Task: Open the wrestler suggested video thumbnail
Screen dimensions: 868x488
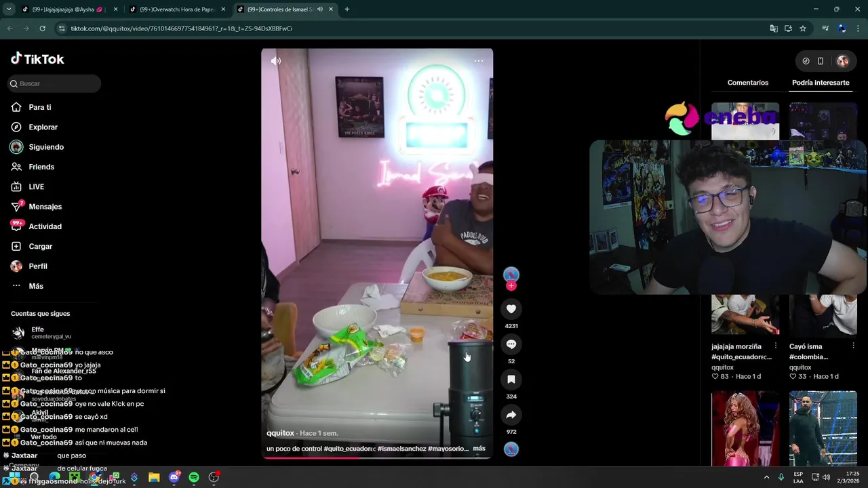Action: [x=823, y=428]
